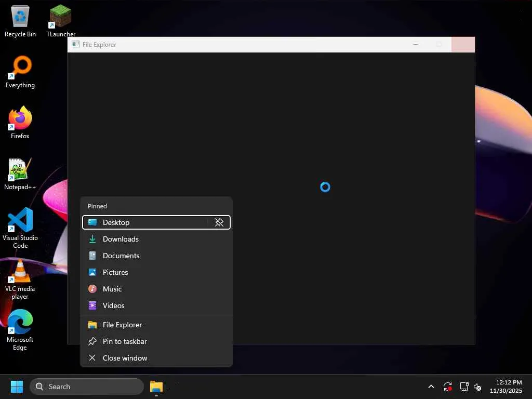Open Videos from the jump list
This screenshot has width=532, height=399.
pos(156,305)
